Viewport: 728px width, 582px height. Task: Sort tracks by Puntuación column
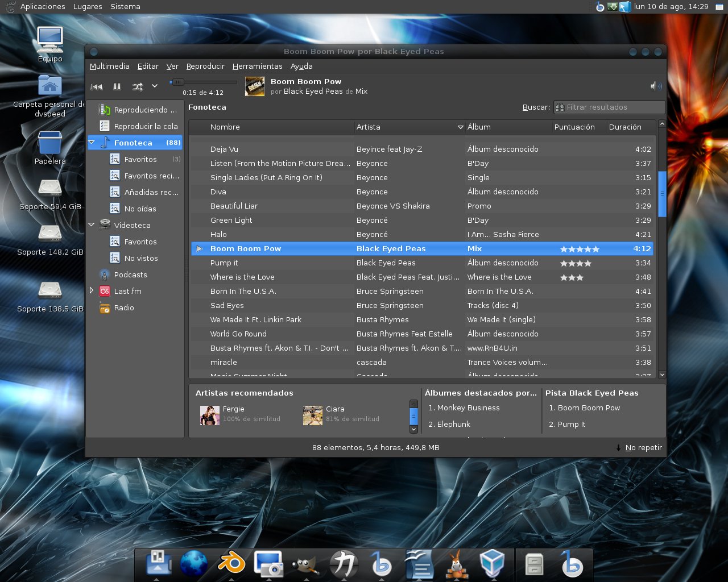pyautogui.click(x=579, y=127)
